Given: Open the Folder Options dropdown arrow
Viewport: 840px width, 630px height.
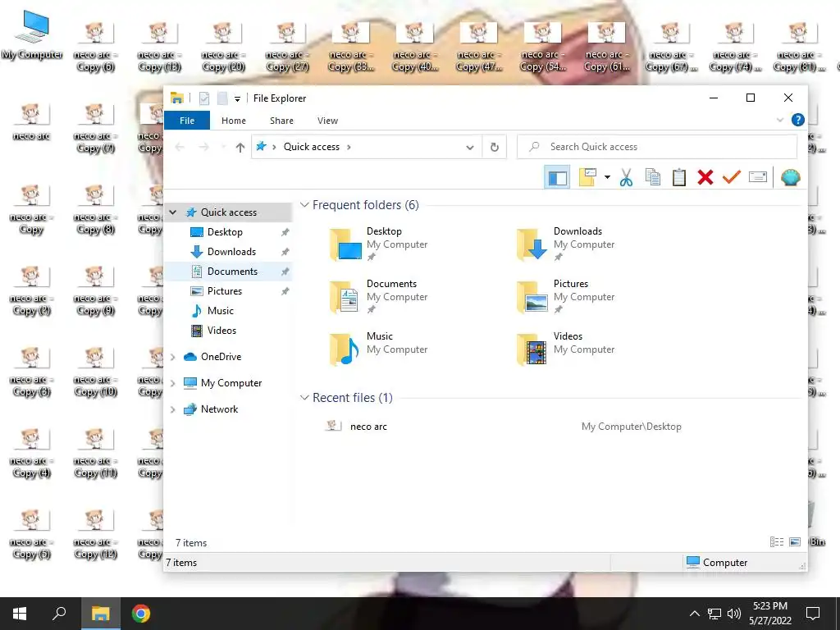Looking at the screenshot, I should pos(607,177).
